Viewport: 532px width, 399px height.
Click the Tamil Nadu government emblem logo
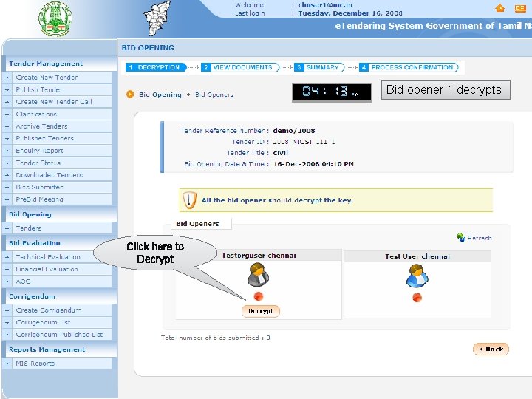click(x=55, y=19)
